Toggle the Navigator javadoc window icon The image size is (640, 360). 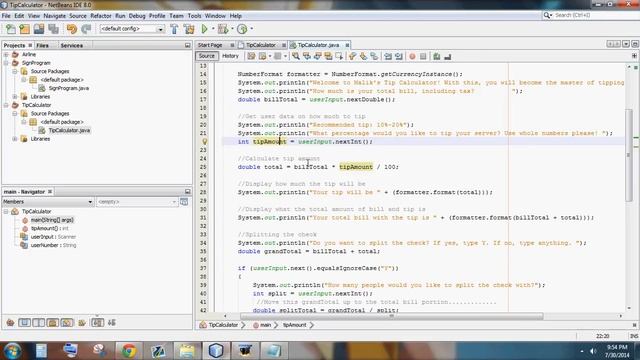[184, 202]
